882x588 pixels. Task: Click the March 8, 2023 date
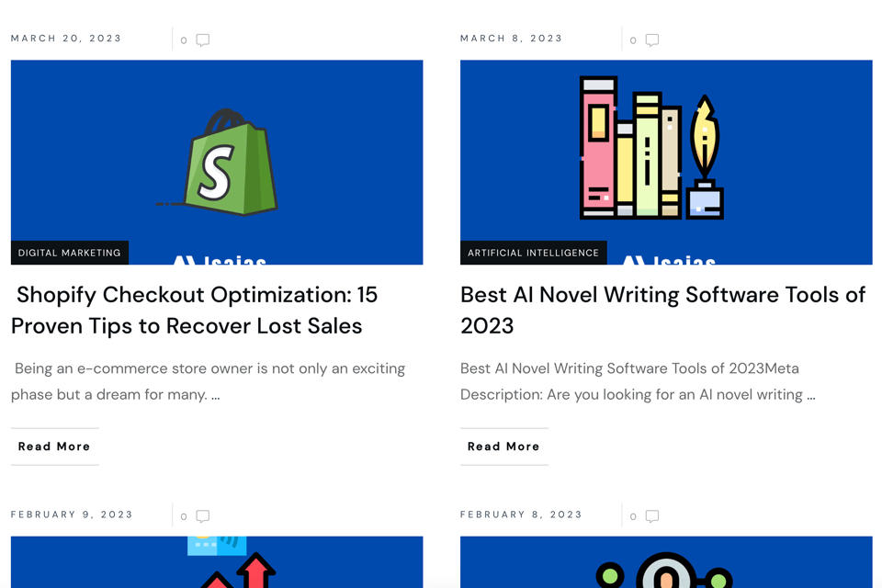point(512,39)
